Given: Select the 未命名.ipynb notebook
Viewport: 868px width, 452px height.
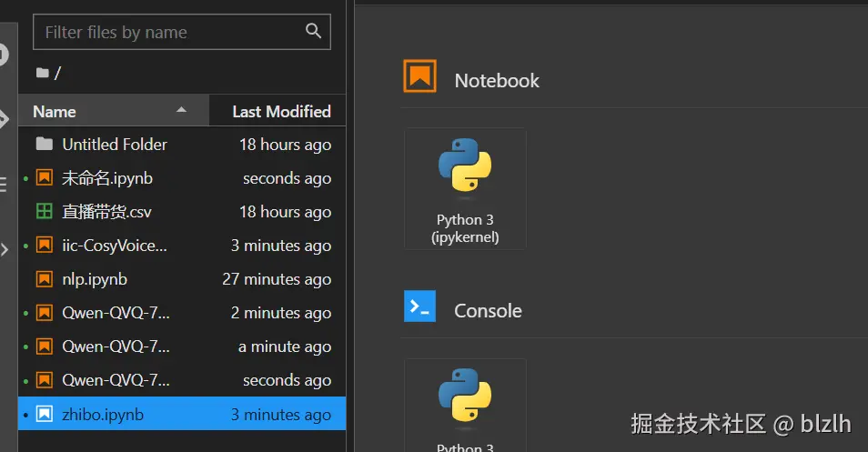Looking at the screenshot, I should pos(106,178).
